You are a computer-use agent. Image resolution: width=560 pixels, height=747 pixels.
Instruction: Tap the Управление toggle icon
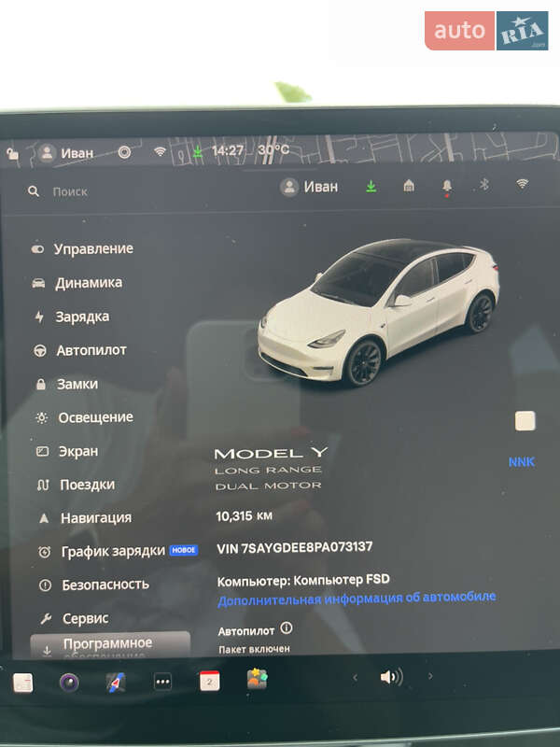coord(37,249)
